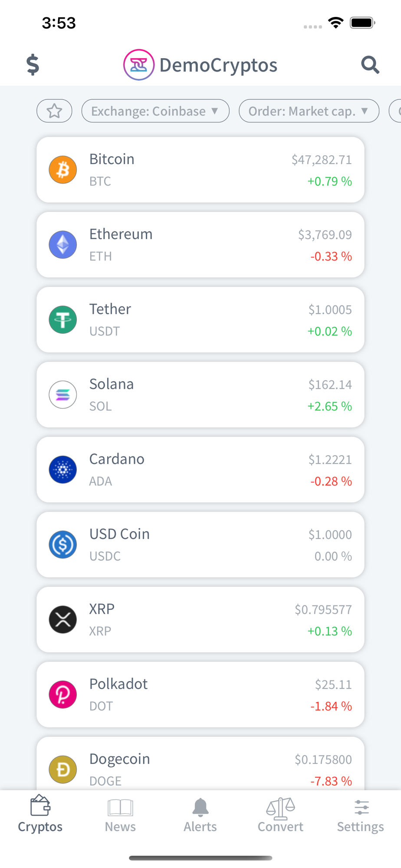
Task: Tap the Tether coin icon
Action: coord(63,320)
